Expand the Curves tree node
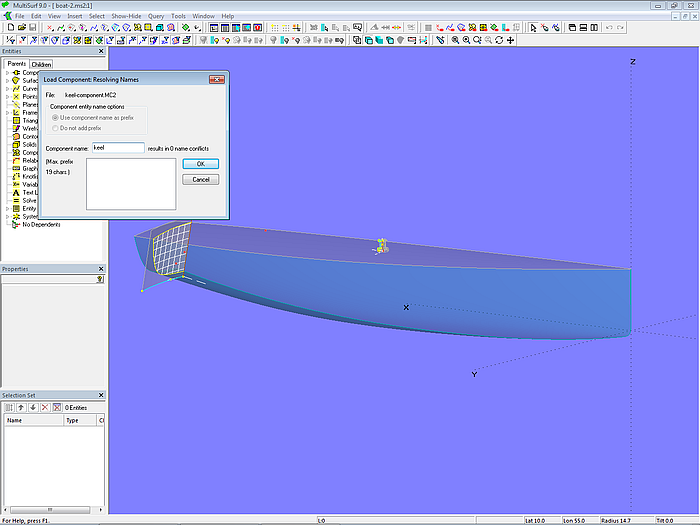This screenshot has height=525, width=700. coord(8,89)
